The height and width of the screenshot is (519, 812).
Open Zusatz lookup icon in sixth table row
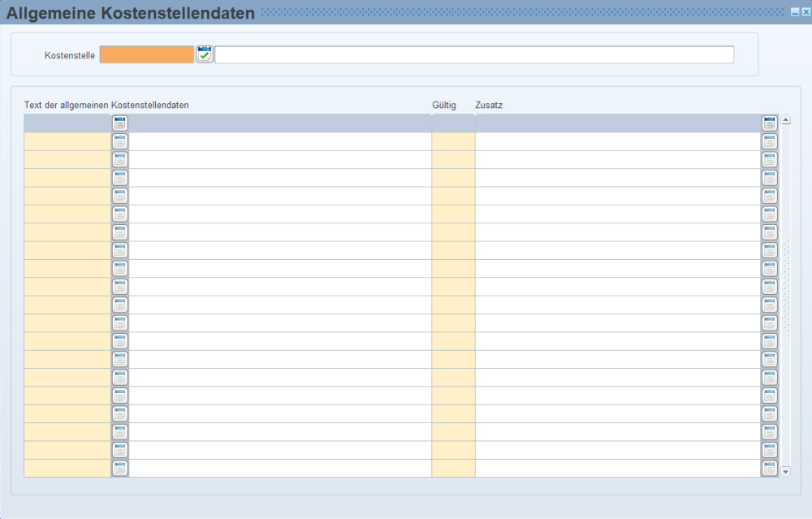coord(770,214)
